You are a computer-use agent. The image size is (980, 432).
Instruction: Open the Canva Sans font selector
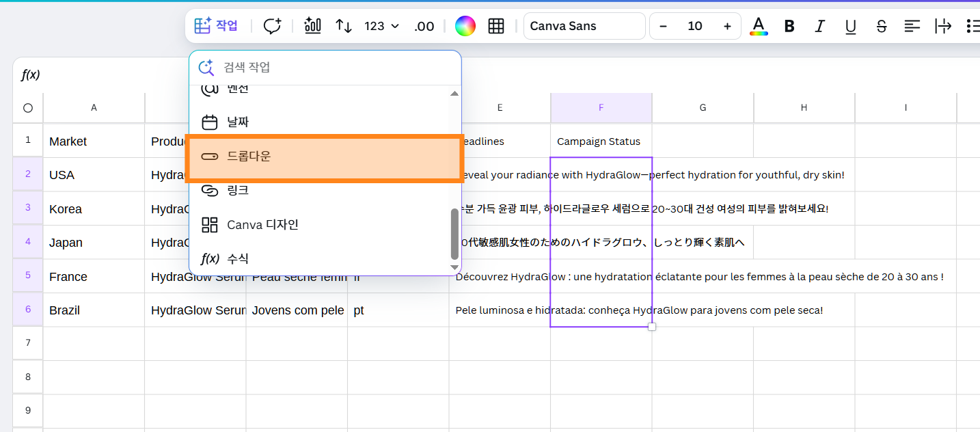click(584, 26)
